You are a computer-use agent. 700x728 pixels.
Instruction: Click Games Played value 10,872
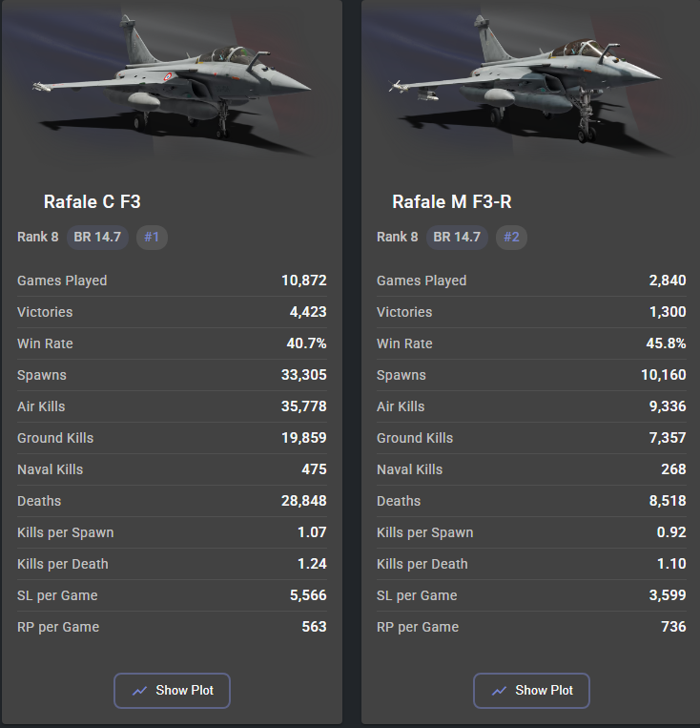tap(303, 281)
